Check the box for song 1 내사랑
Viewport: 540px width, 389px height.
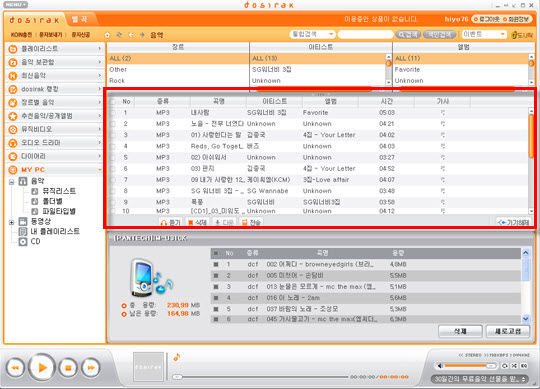pyautogui.click(x=113, y=113)
